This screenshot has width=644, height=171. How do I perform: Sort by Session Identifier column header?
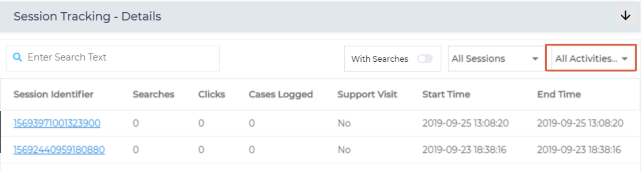point(53,94)
